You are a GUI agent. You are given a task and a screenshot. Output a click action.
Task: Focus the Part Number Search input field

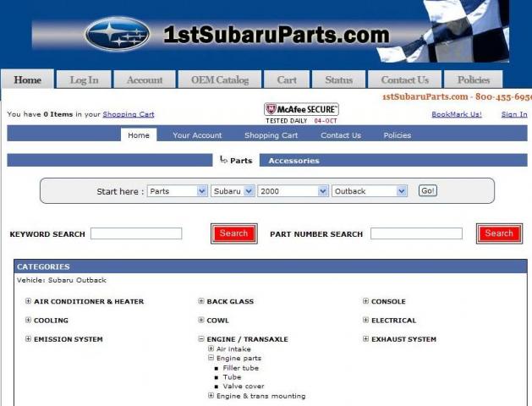[x=416, y=233]
